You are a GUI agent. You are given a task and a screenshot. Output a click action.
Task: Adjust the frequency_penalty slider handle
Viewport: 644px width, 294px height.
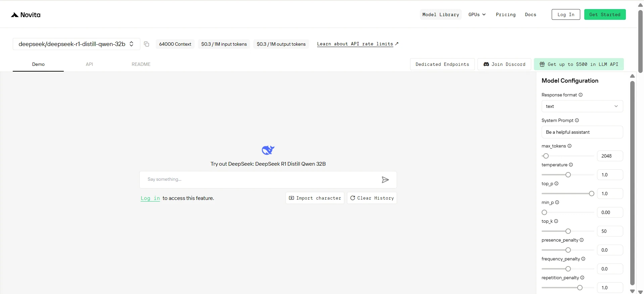tap(568, 269)
